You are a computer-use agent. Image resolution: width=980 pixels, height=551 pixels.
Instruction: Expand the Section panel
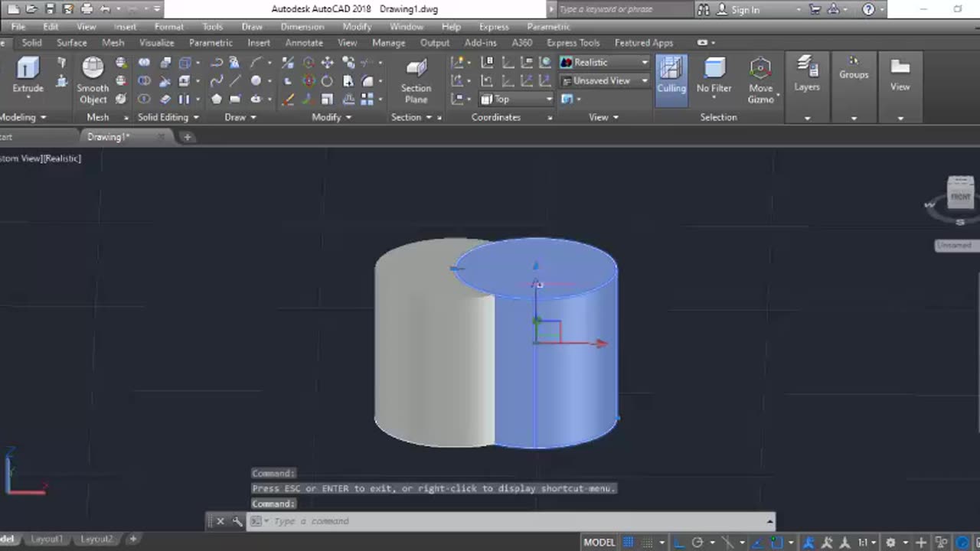[x=411, y=117]
